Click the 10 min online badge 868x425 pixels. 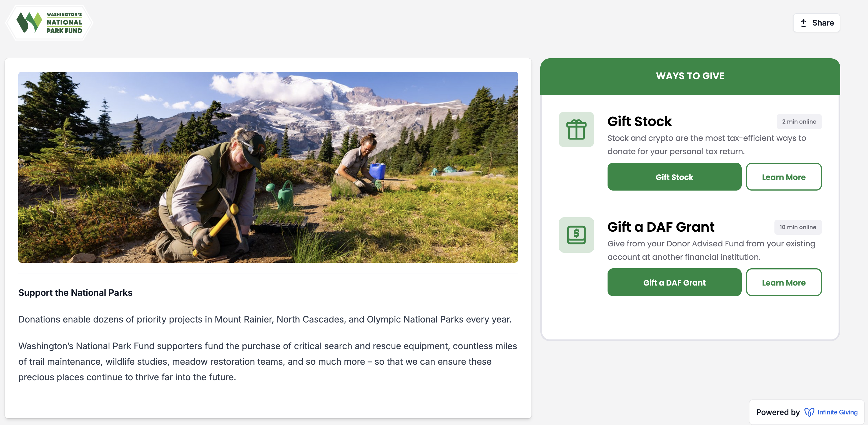click(797, 227)
